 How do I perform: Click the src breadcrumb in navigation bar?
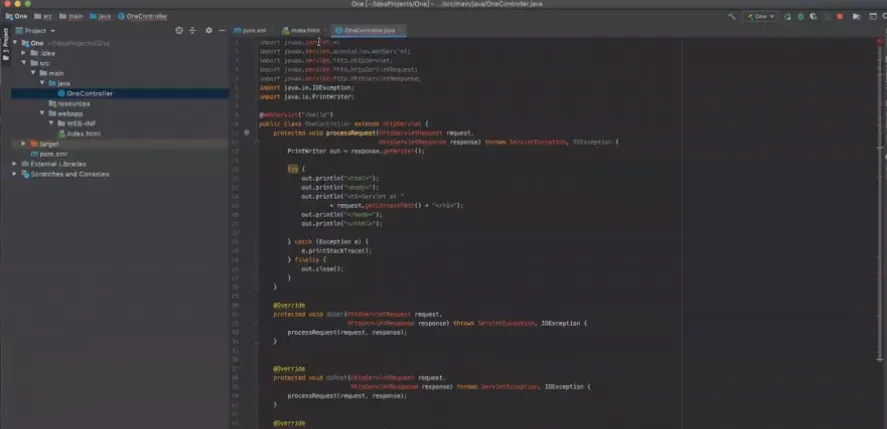point(43,16)
